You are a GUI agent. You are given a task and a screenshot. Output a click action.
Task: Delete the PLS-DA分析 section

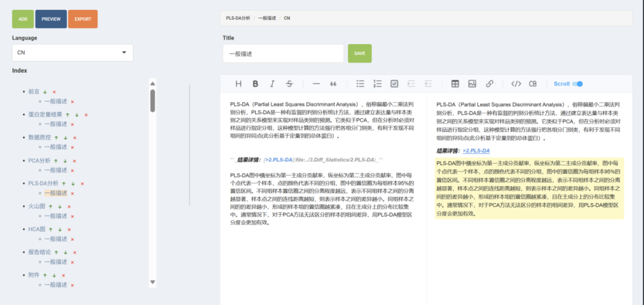tap(82, 184)
